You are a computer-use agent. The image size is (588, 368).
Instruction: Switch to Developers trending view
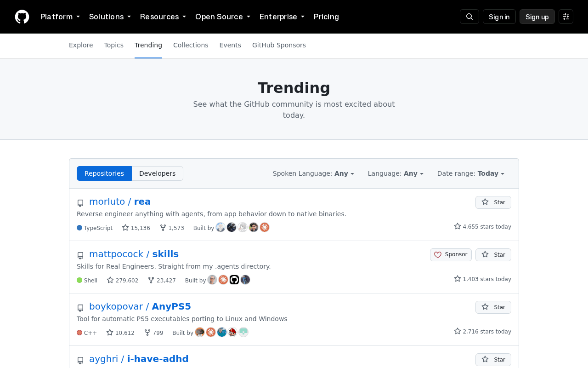click(x=157, y=173)
